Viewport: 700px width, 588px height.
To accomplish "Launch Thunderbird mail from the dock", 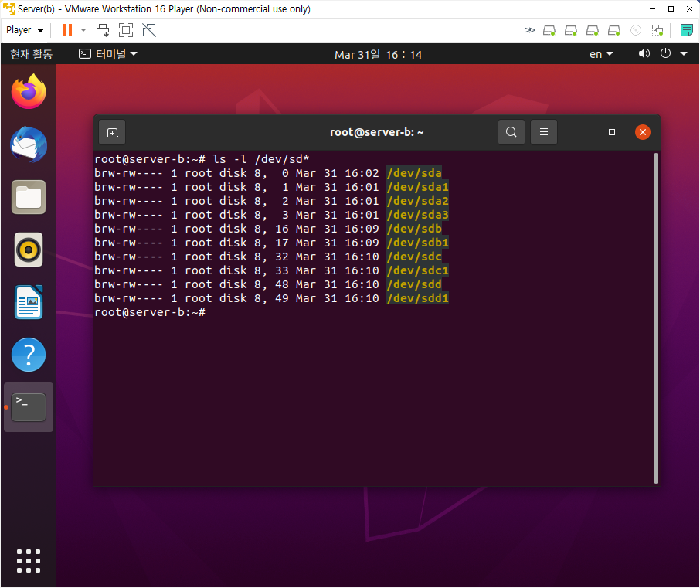I will click(29, 144).
